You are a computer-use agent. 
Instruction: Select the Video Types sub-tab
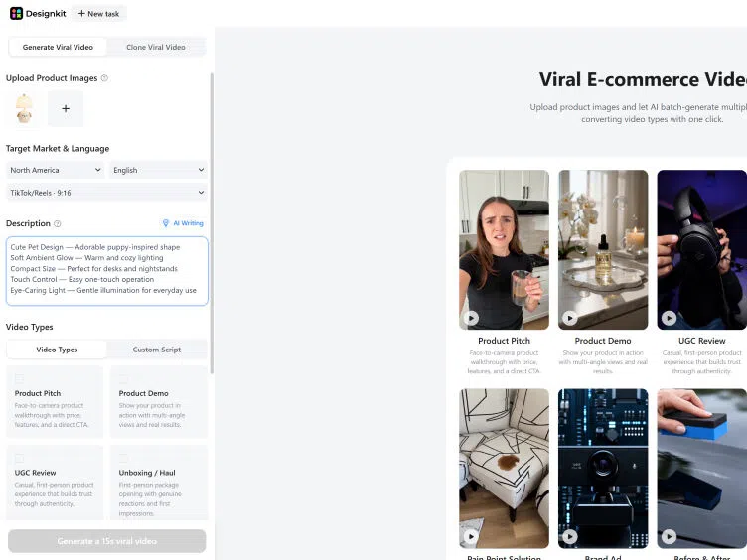point(57,350)
